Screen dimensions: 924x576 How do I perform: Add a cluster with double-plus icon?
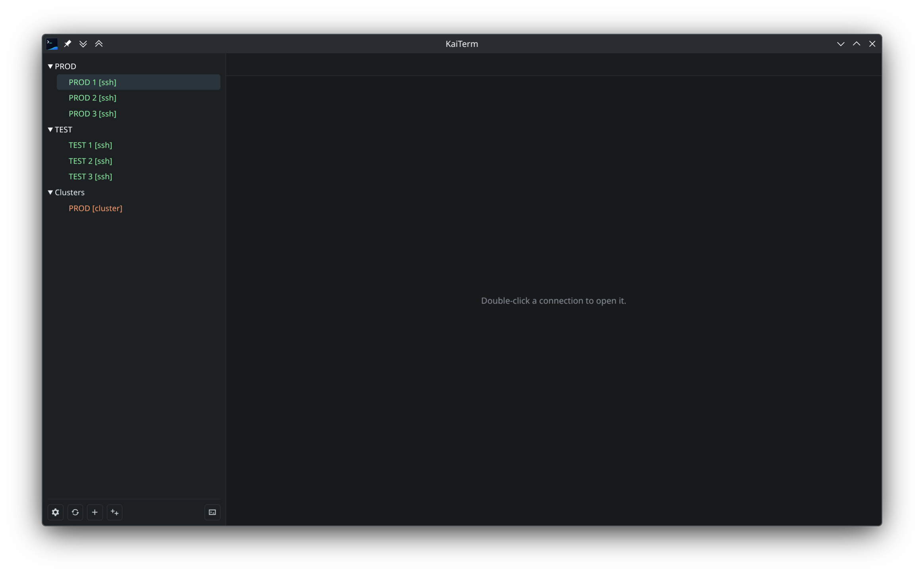pos(114,512)
